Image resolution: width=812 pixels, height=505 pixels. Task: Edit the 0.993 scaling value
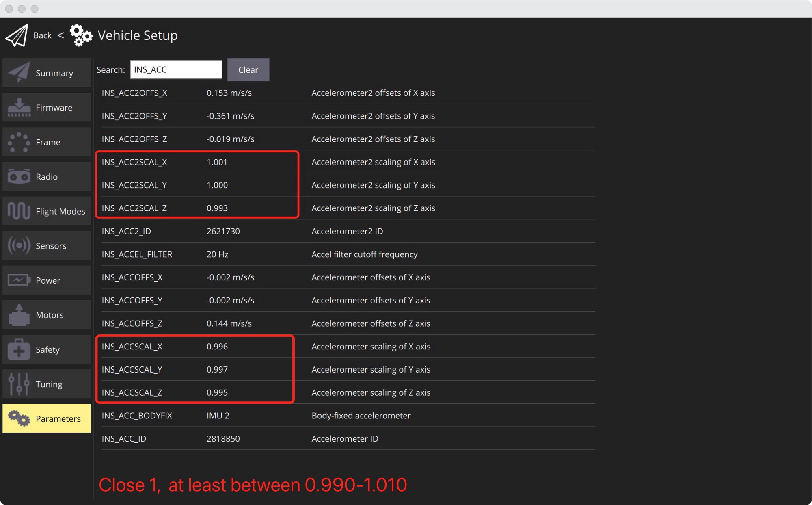pos(217,208)
